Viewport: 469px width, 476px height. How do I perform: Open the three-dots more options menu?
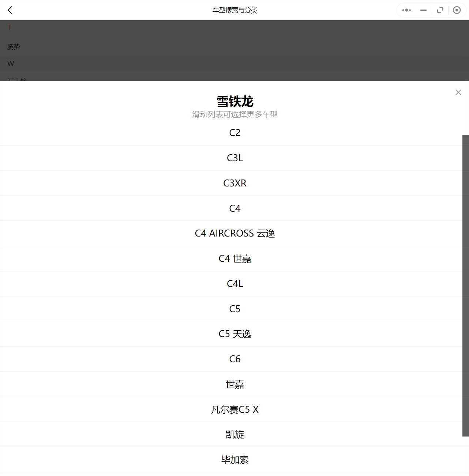pyautogui.click(x=406, y=10)
